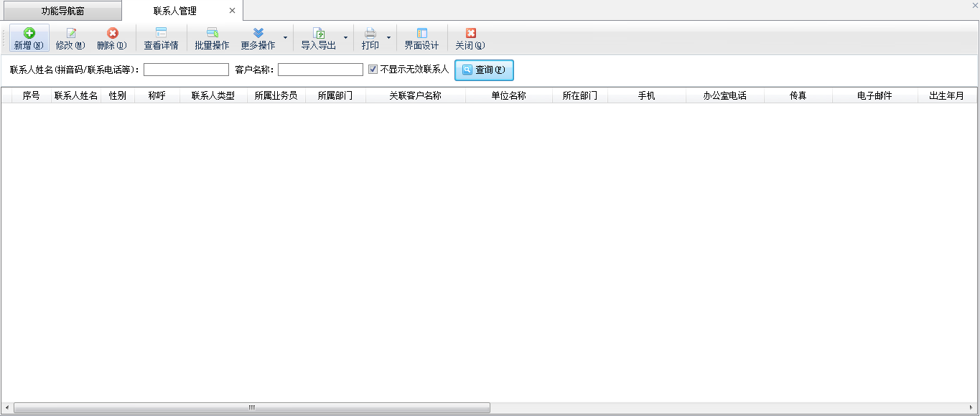Expand the 导入导出 dropdown arrow
Image resolution: width=980 pixels, height=416 pixels.
click(345, 38)
